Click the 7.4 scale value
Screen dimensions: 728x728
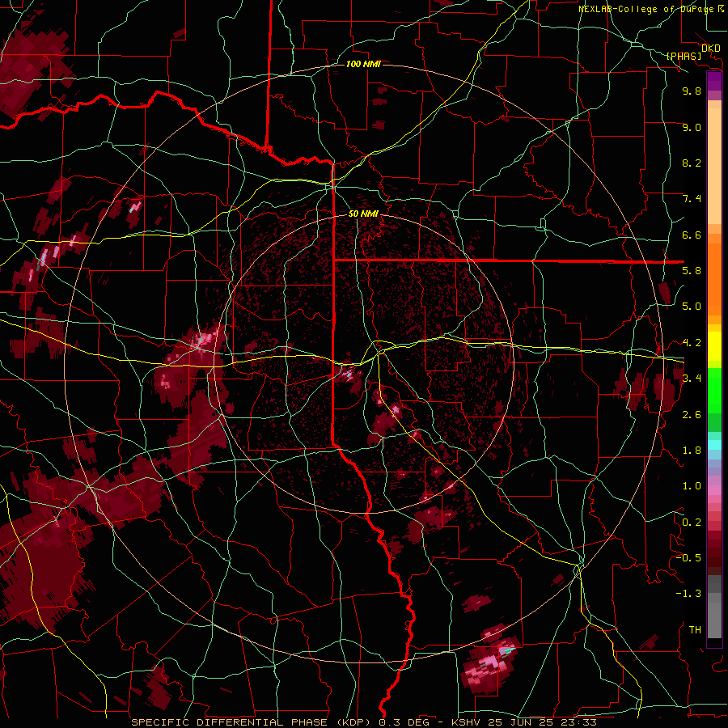pos(692,199)
